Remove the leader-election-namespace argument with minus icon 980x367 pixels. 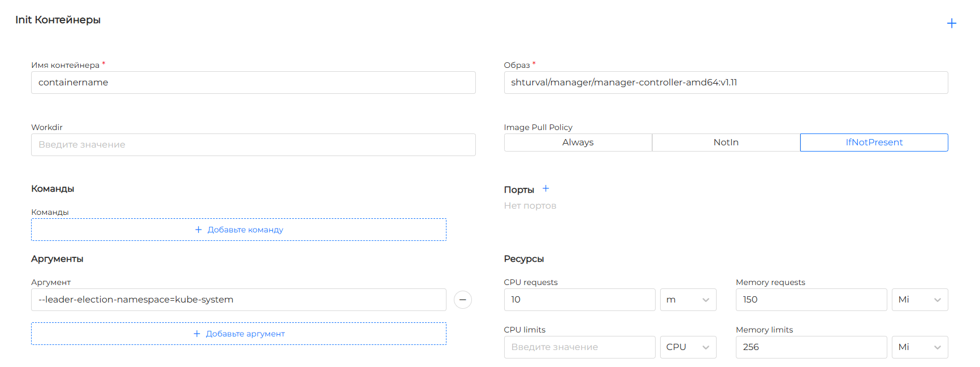tap(462, 300)
